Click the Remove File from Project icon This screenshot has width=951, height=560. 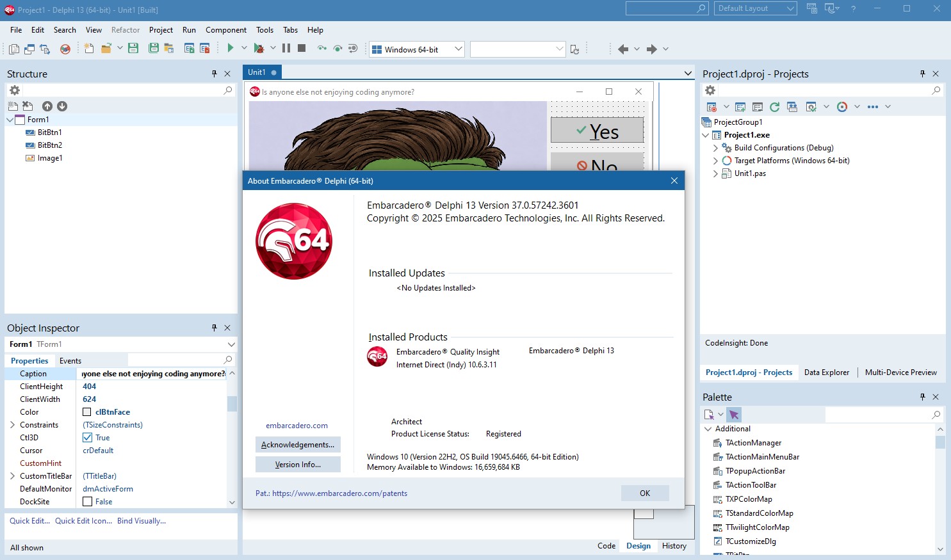205,49
